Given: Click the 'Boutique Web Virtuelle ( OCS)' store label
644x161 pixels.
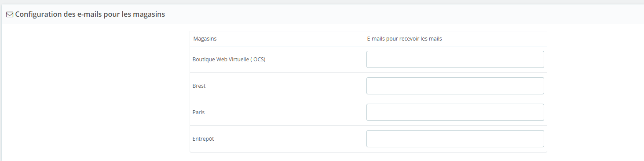Looking at the screenshot, I should click(x=229, y=60).
